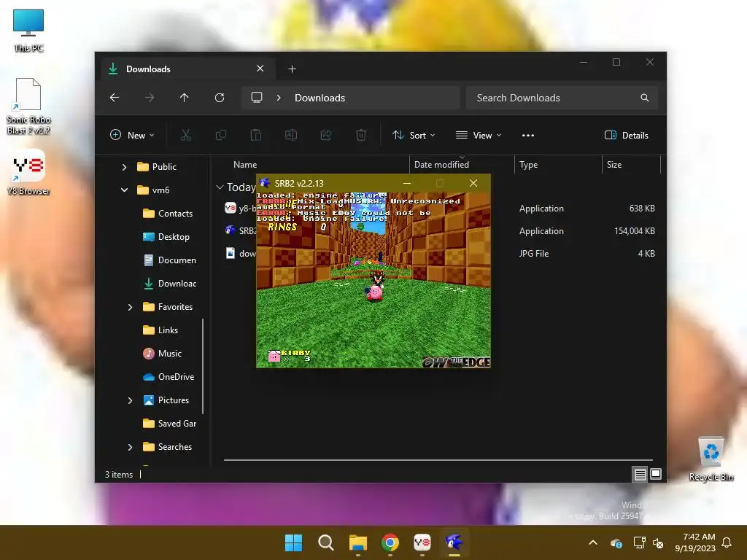Open Recycle Bin on desktop
The image size is (747, 560).
click(711, 459)
